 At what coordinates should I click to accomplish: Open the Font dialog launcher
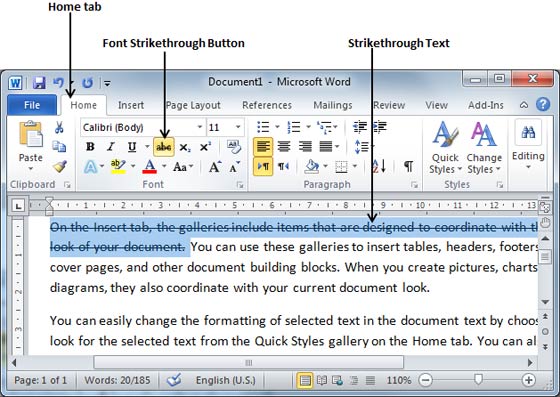240,185
